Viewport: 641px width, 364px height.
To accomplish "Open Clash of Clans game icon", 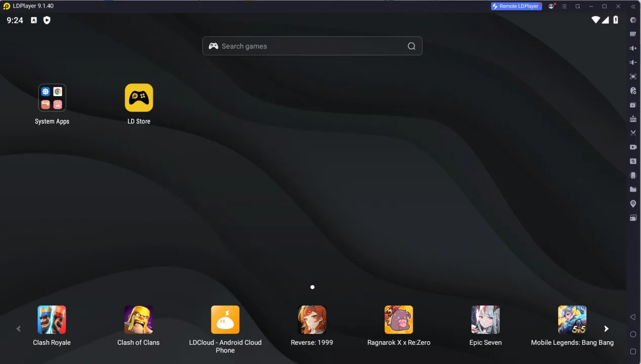I will coord(139,320).
